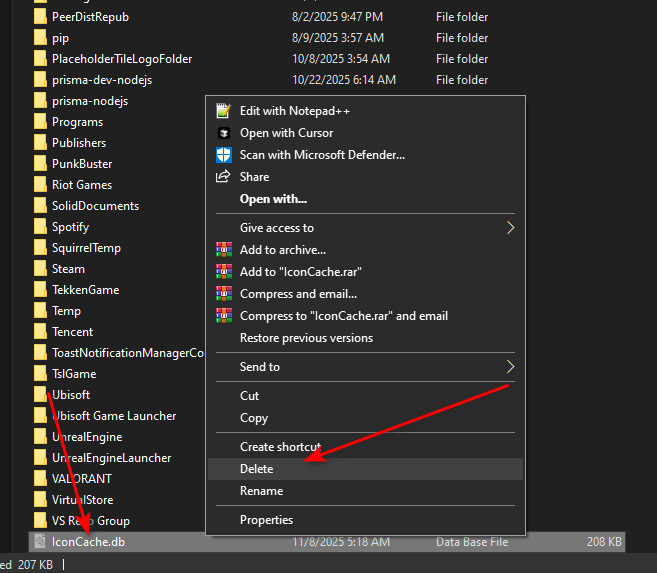Click the 208 KB size cell
The width and height of the screenshot is (657, 573).
click(x=604, y=542)
